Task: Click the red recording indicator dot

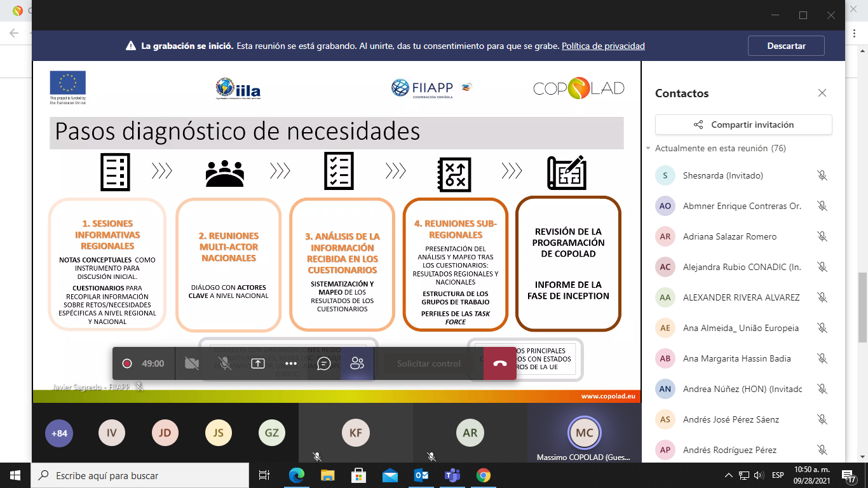Action: (127, 363)
